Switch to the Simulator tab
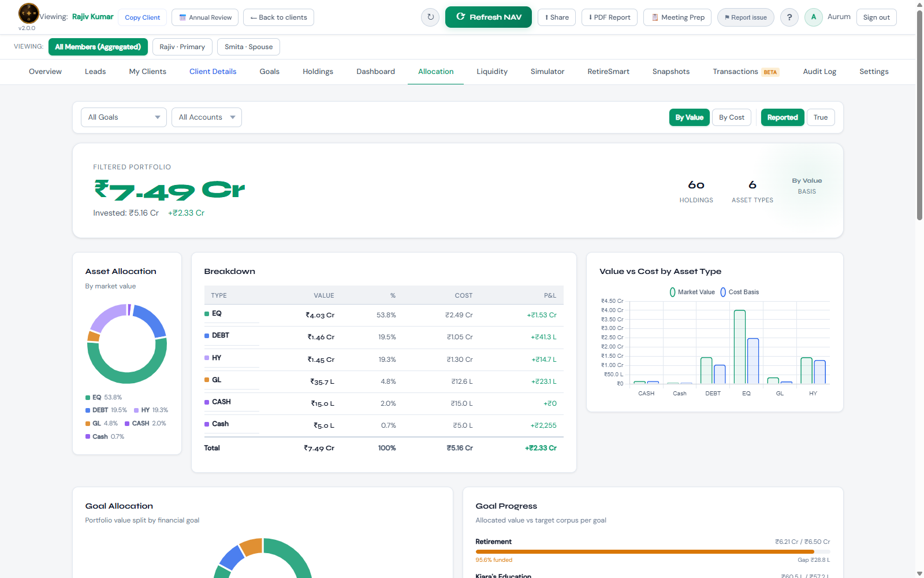This screenshot has width=924, height=578. (x=547, y=72)
